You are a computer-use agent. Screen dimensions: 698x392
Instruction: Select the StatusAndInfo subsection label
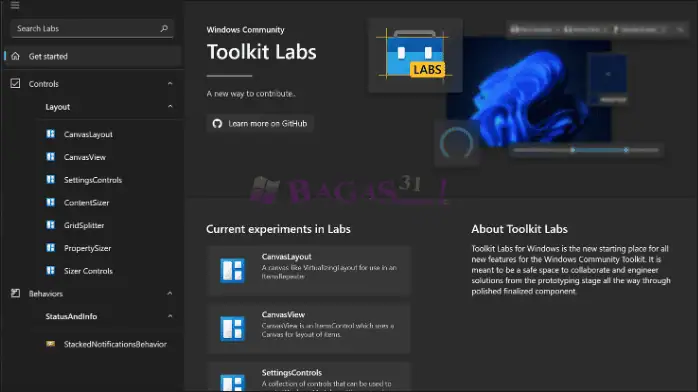tap(71, 316)
